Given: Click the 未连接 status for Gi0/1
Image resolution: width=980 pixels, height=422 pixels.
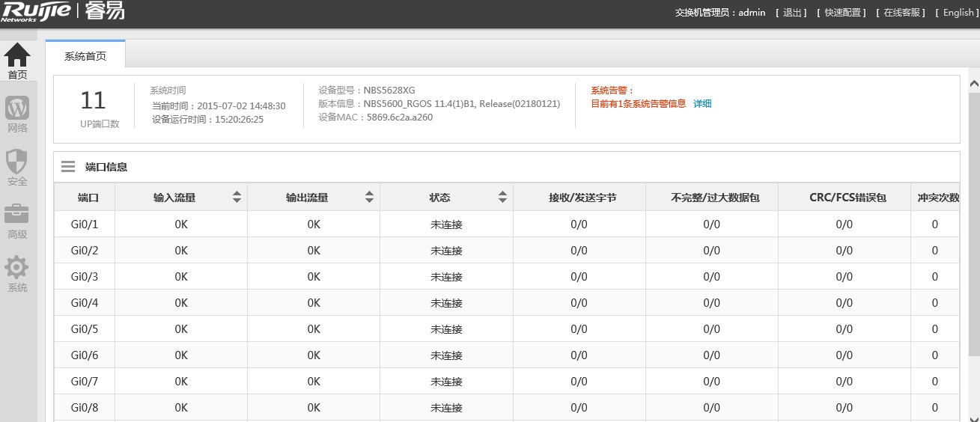Looking at the screenshot, I should pos(446,224).
